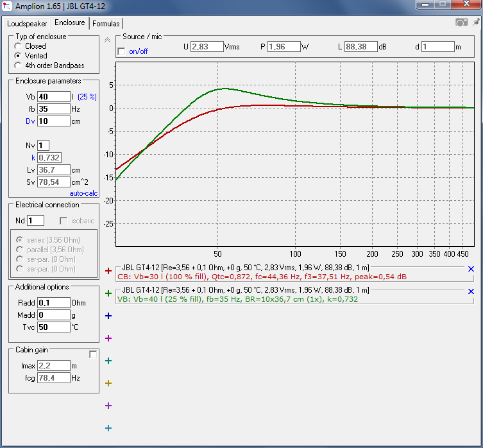The width and height of the screenshot is (483, 448).
Task: Edit the Dv vent diameter field
Action: (54, 121)
